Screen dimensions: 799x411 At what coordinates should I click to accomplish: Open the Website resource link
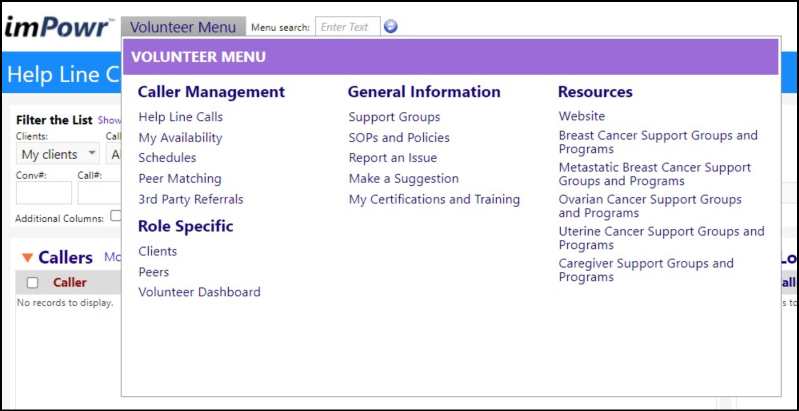coord(582,116)
